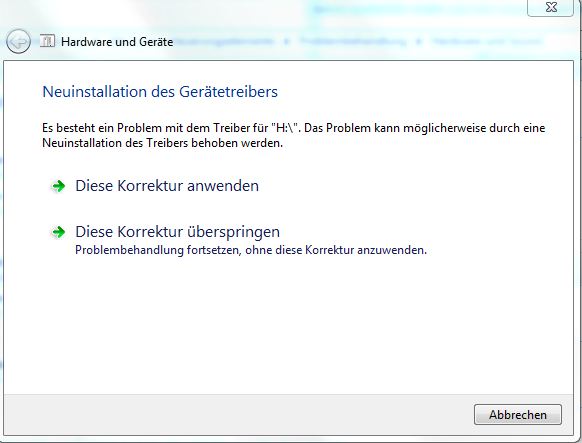Select 'Problembehandlung fortsetzen' description line
The width and height of the screenshot is (582, 443).
pos(251,250)
